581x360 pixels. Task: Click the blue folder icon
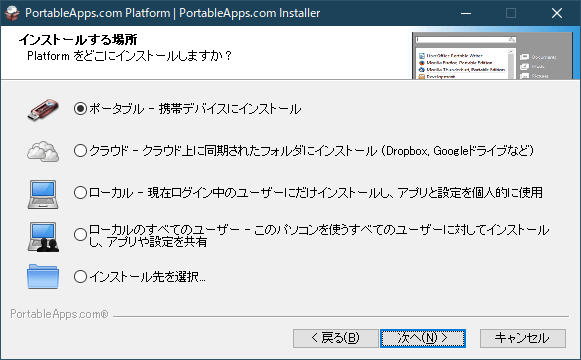pyautogui.click(x=43, y=276)
